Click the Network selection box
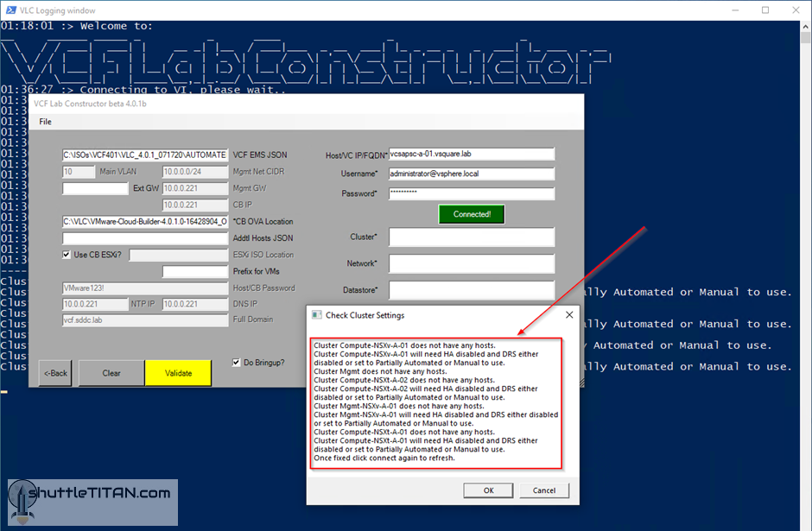 [471, 263]
